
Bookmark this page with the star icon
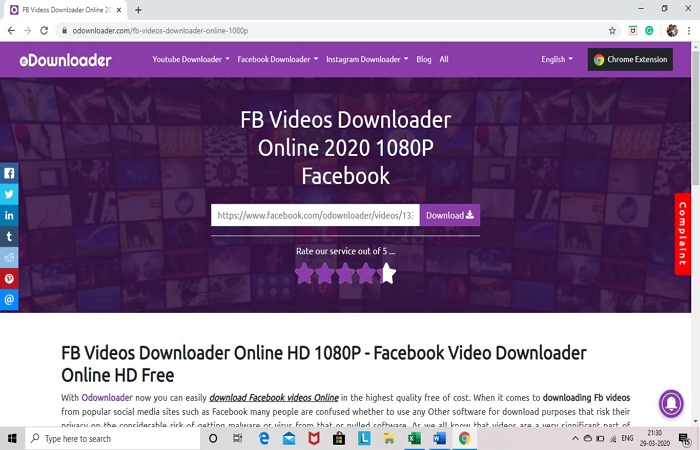(x=612, y=31)
